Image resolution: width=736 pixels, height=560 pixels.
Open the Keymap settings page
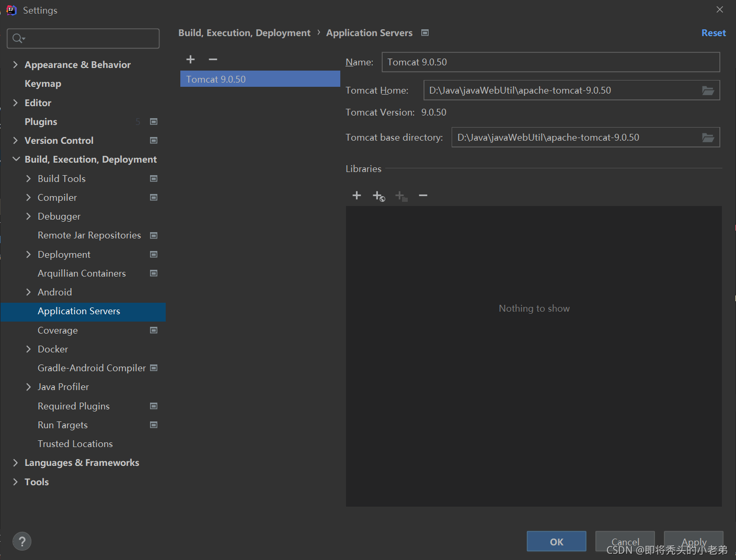pyautogui.click(x=43, y=84)
